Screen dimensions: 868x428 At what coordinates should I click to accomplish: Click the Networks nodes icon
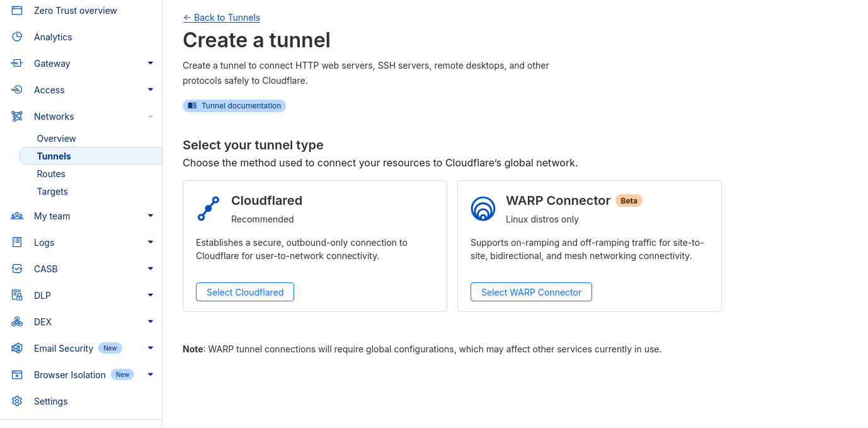[17, 117]
